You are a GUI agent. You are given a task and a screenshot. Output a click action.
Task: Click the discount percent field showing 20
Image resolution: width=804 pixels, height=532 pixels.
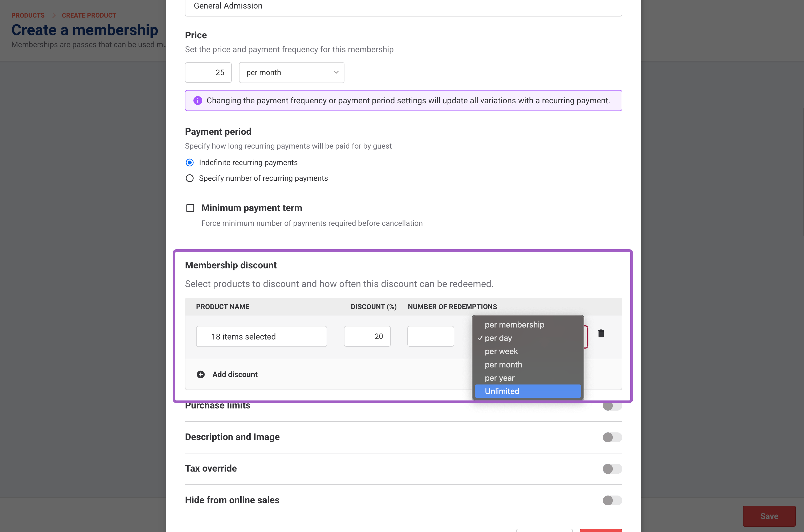click(367, 337)
